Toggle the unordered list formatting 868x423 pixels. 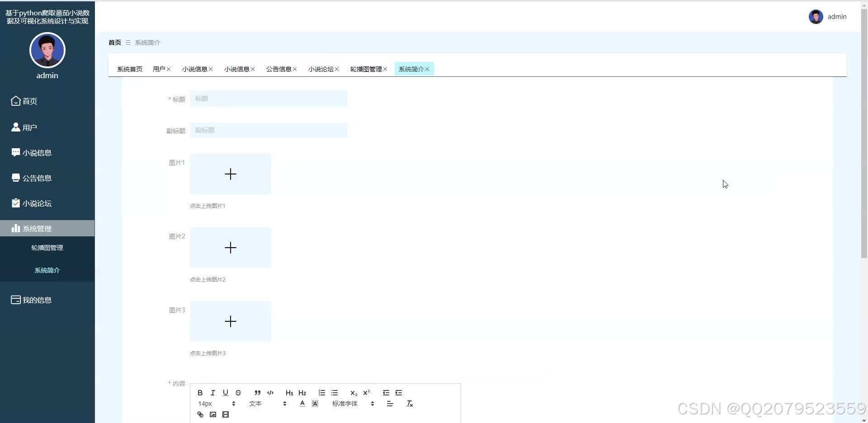[334, 393]
